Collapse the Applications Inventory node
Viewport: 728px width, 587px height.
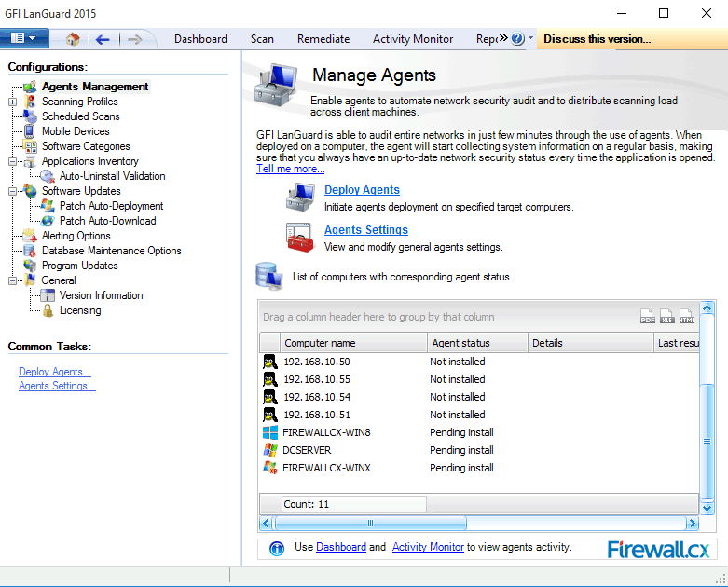[x=12, y=161]
